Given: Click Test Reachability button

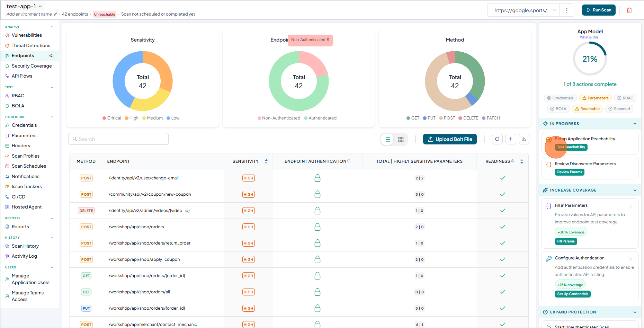Looking at the screenshot, I should [571, 147].
